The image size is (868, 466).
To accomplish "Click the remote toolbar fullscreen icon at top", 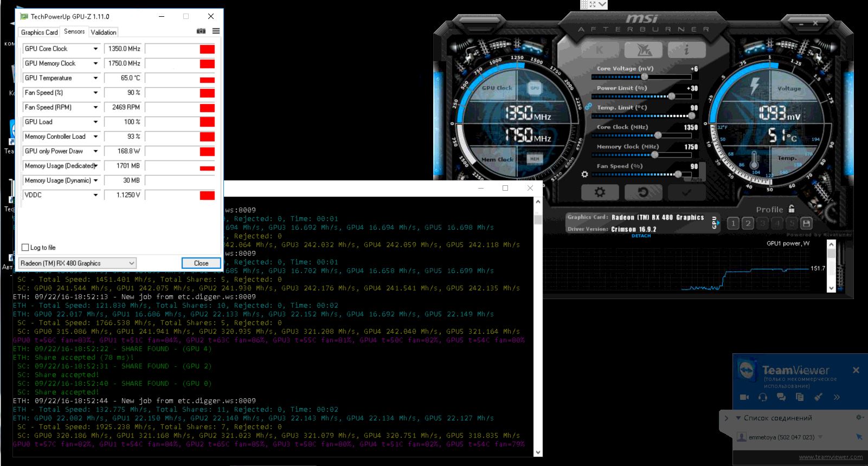I will (592, 4).
